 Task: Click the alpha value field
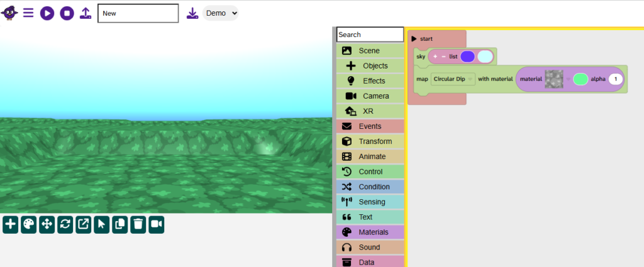[616, 79]
